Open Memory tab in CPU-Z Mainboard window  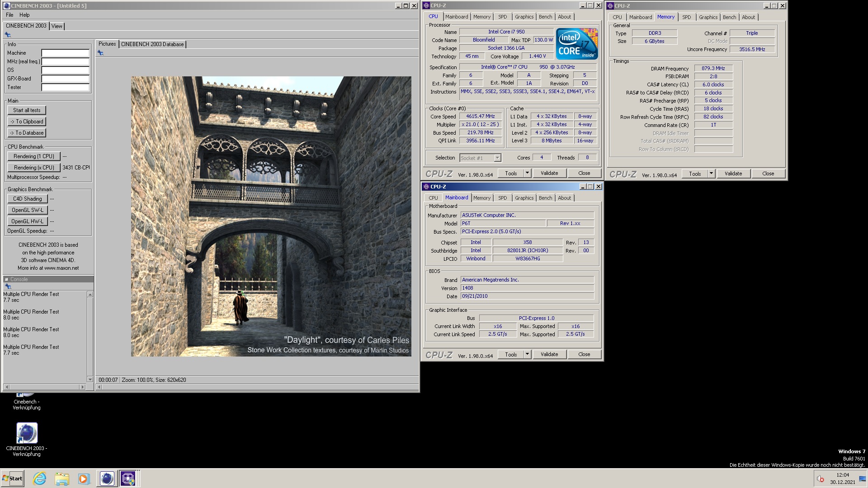[482, 198]
